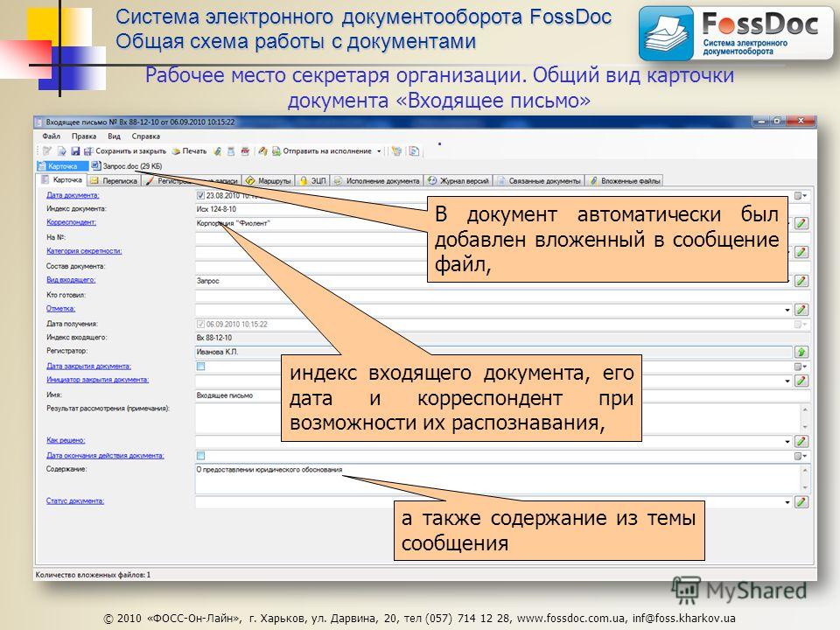Click the Как решено link label
Viewport: 840px width, 630px height.
tap(66, 440)
